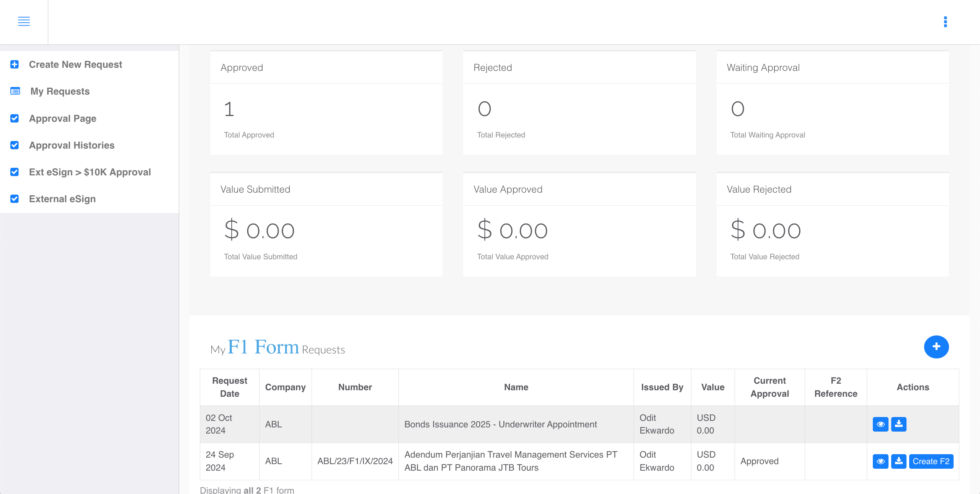Download the ABL/23/F1/IX/2024 request

pyautogui.click(x=900, y=461)
